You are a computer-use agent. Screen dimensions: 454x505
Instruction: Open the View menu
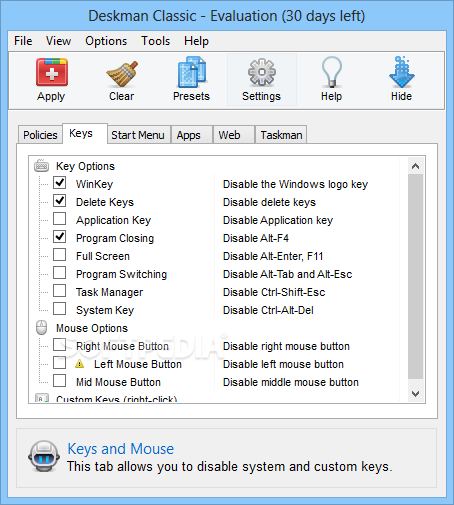click(59, 41)
